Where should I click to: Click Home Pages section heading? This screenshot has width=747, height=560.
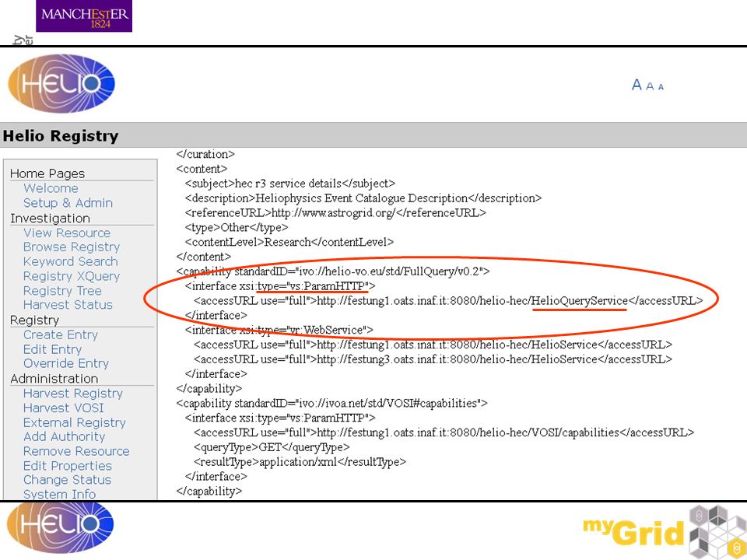[x=47, y=173]
